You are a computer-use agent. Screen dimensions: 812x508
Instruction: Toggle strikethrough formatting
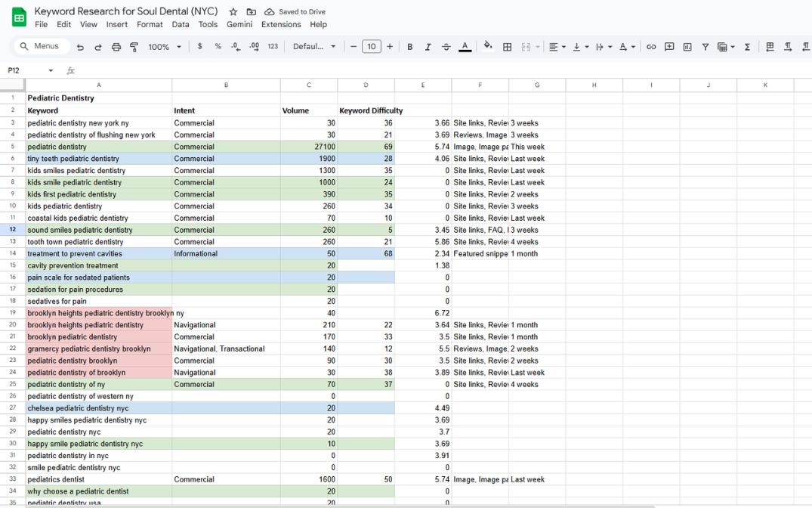click(446, 47)
